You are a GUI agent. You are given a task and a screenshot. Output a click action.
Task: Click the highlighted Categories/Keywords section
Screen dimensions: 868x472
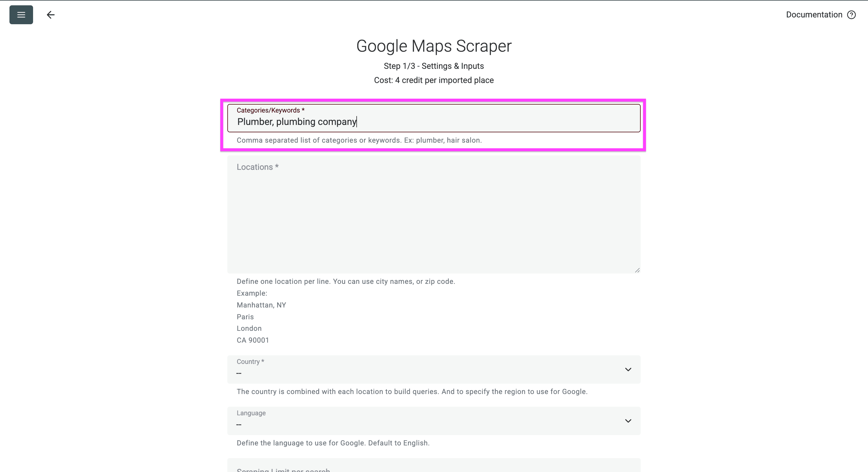pos(433,125)
